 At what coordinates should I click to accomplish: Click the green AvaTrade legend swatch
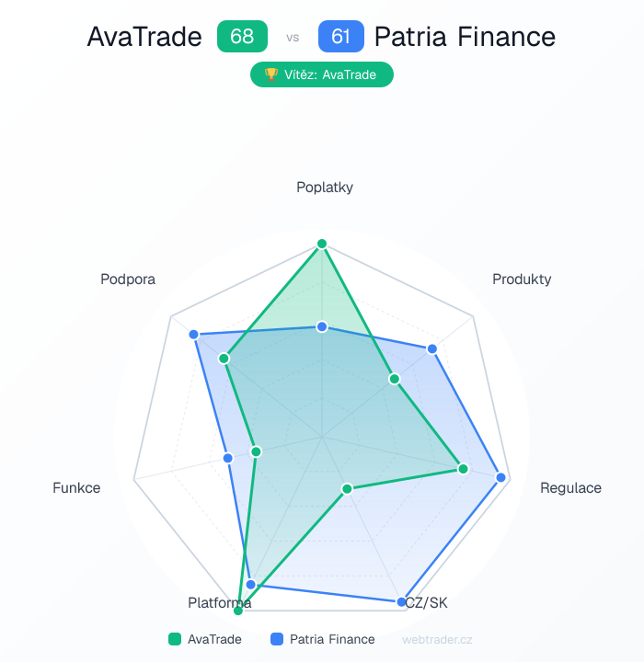175,639
